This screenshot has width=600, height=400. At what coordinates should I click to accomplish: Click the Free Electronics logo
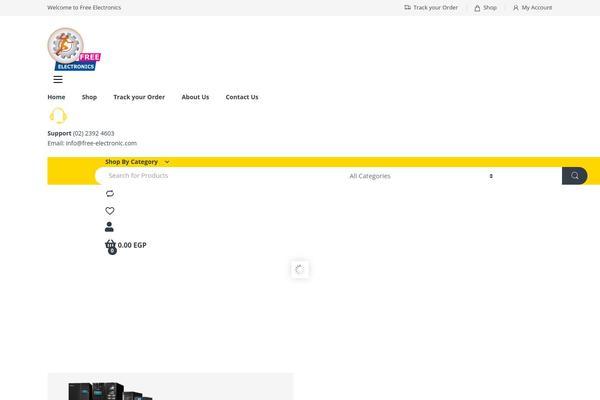pos(74,49)
